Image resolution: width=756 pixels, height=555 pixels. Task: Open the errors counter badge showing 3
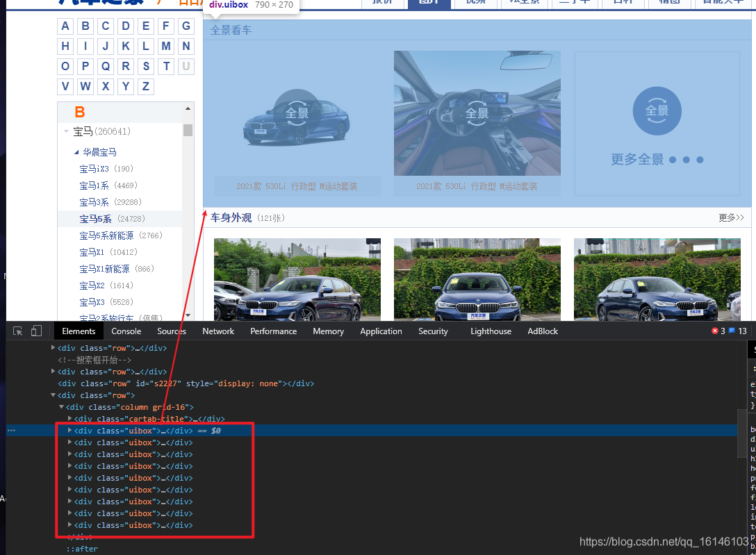click(718, 331)
